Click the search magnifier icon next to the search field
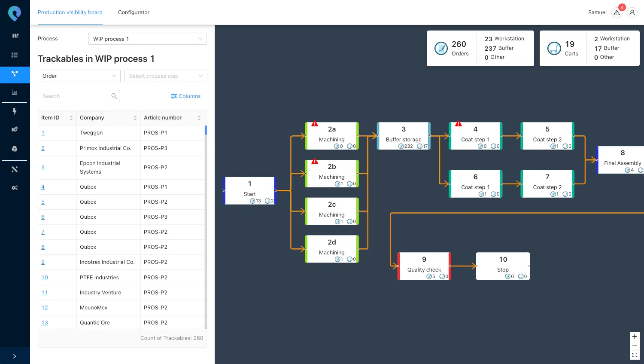The width and height of the screenshot is (644, 364). (x=114, y=95)
